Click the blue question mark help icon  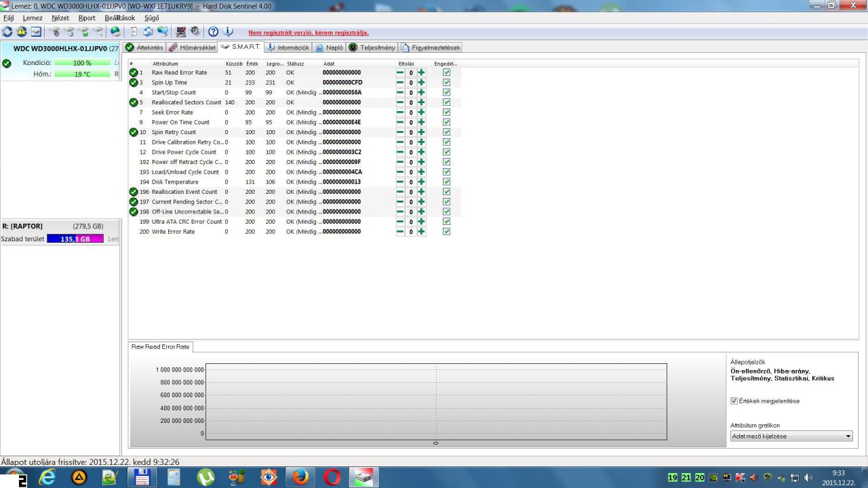coord(213,32)
